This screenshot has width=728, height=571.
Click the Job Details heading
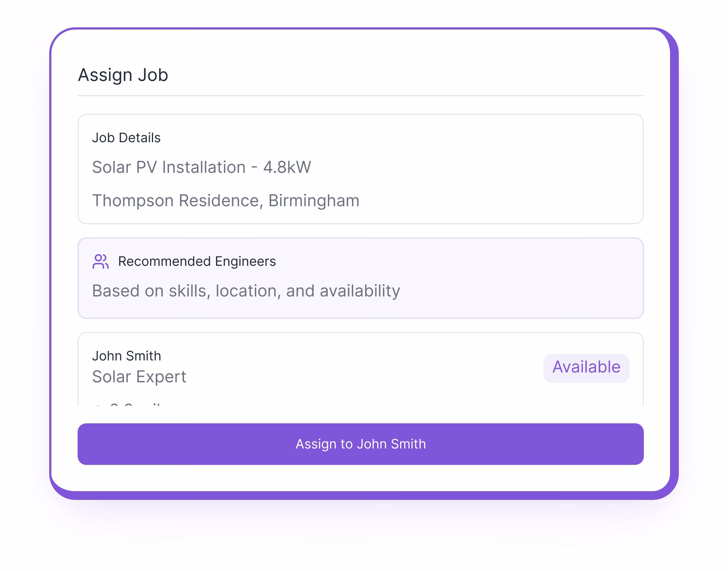click(126, 137)
